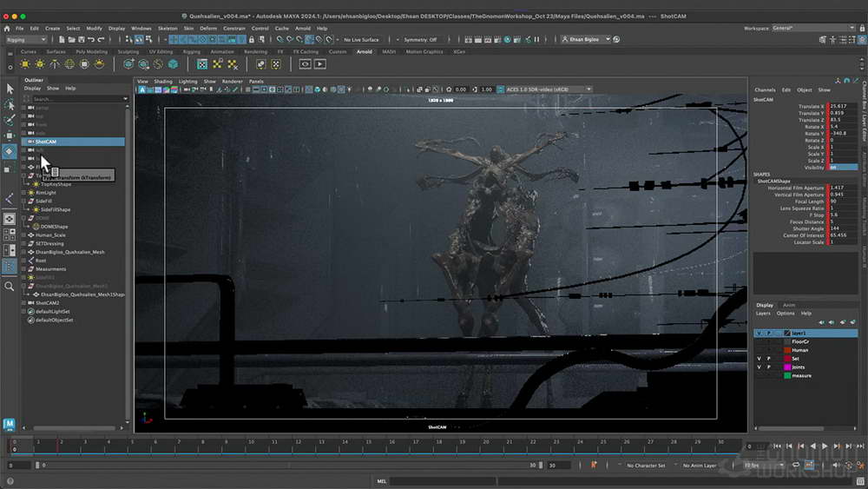Switch to single perspective view layout icon
Screen dimensions: 868x489
[10, 219]
